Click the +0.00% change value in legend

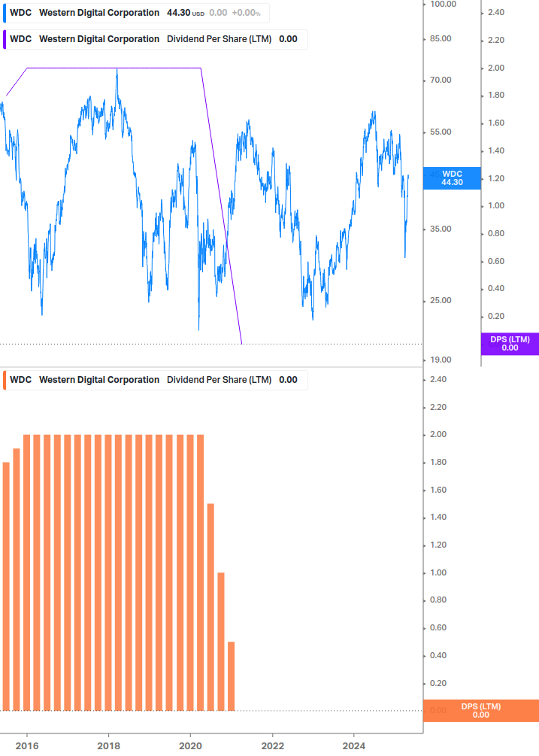pyautogui.click(x=246, y=13)
